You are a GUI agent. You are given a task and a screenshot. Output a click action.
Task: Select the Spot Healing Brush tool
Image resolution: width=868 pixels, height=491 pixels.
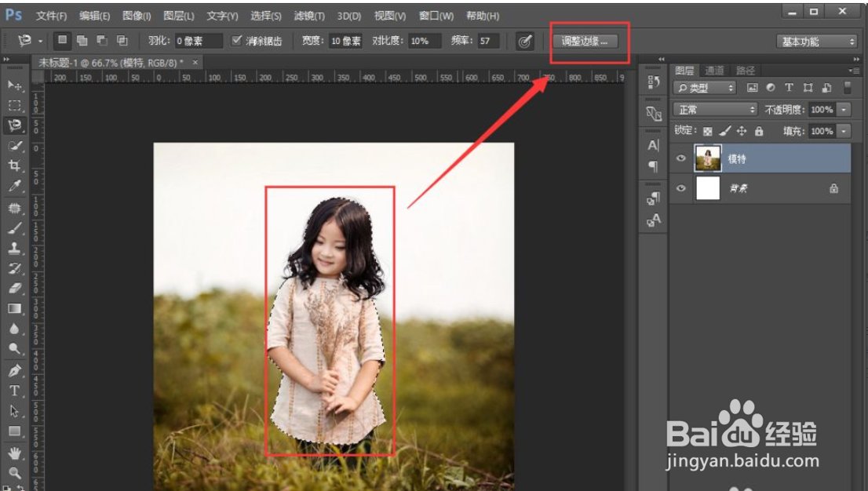[x=14, y=208]
